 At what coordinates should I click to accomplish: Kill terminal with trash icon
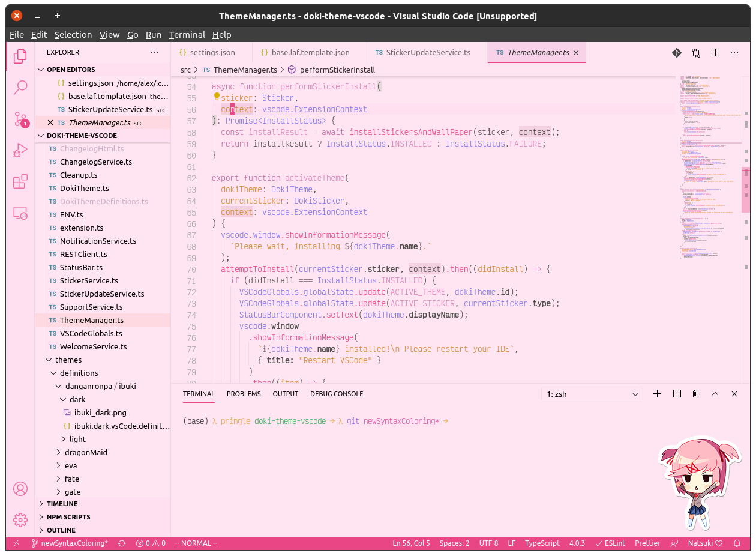coord(696,394)
